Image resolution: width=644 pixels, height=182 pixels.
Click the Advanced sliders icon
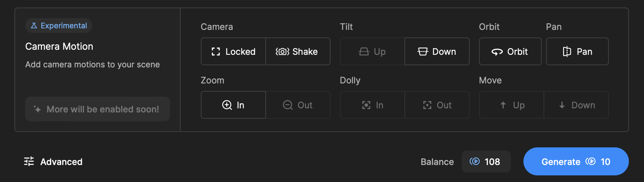[x=29, y=162]
